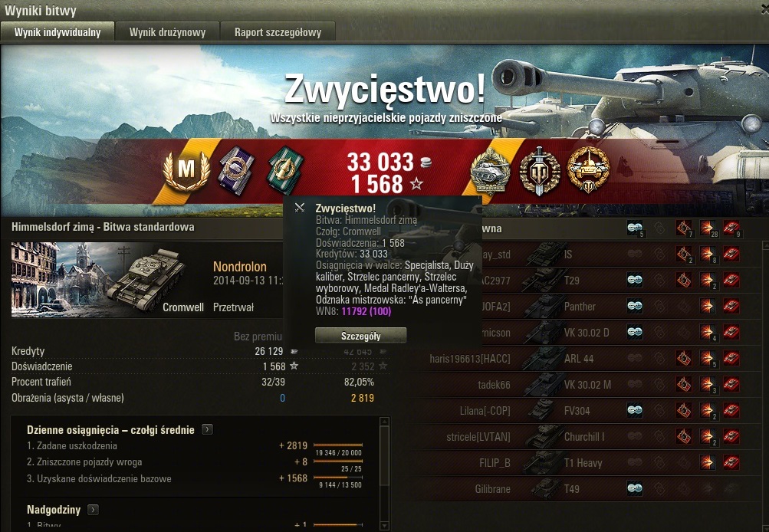This screenshot has height=532, width=769.
Task: Click the Zadane uszkodzenia progress bar
Action: pyautogui.click(x=338, y=445)
